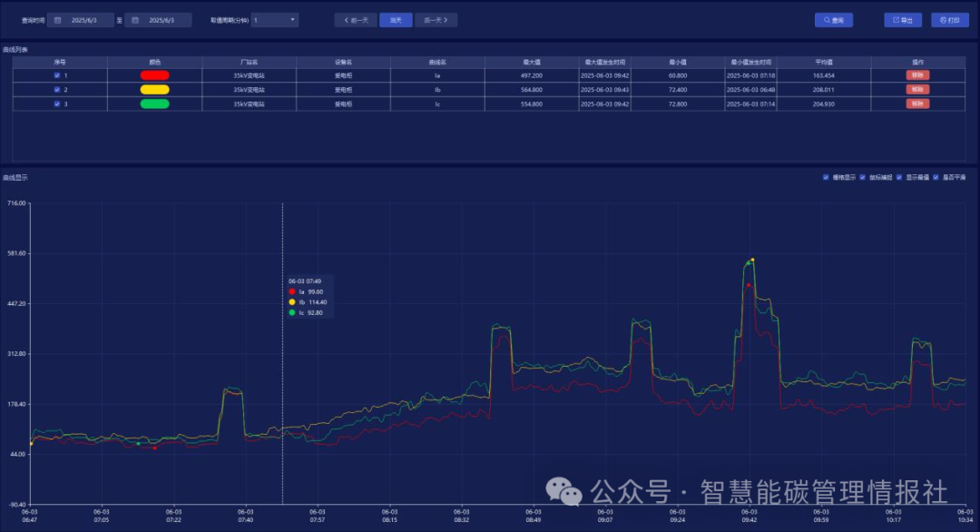The image size is (980, 532).
Task: Click the max value 564.800 cell
Action: point(532,89)
